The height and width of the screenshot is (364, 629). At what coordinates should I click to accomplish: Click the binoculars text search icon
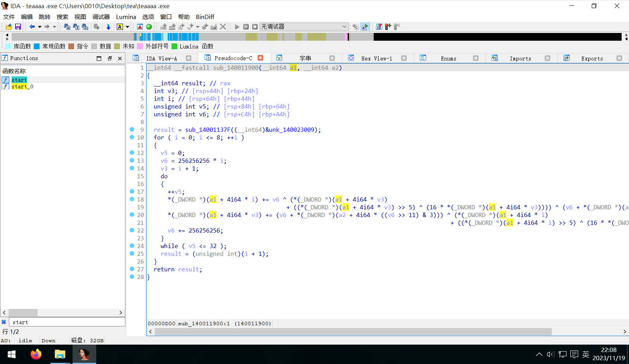[x=76, y=27]
